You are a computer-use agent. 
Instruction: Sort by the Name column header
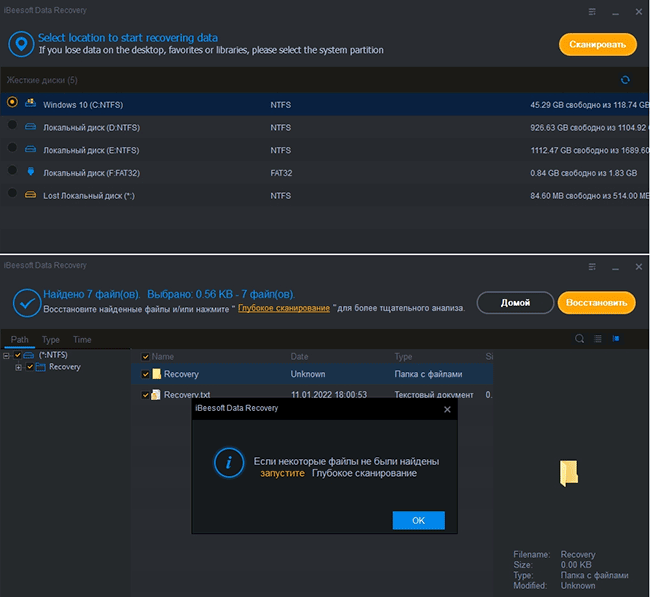click(162, 357)
